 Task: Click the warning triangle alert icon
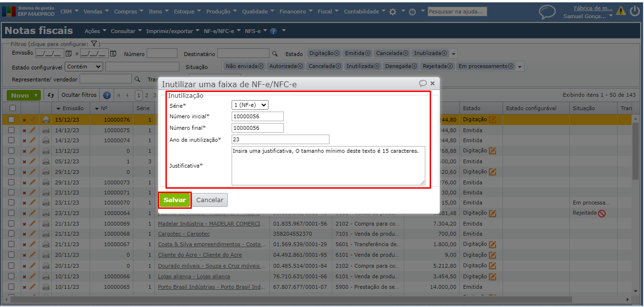click(x=621, y=11)
